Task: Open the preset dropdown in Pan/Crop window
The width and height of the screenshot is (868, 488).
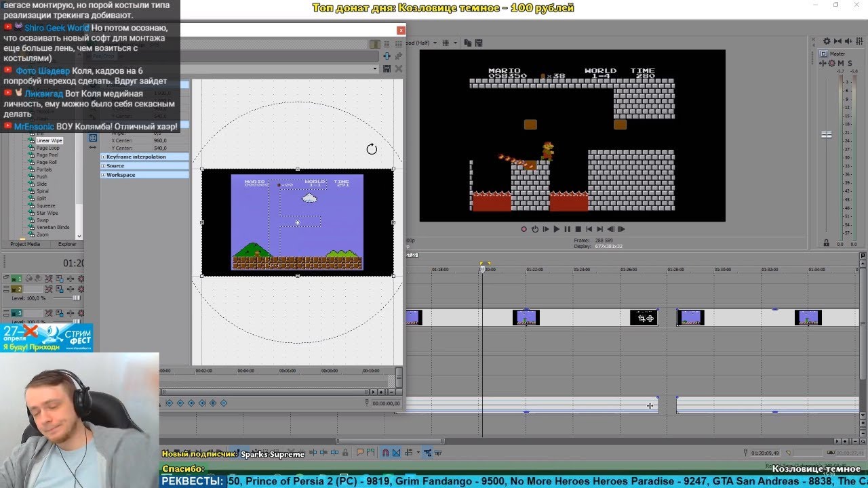Action: [375, 68]
